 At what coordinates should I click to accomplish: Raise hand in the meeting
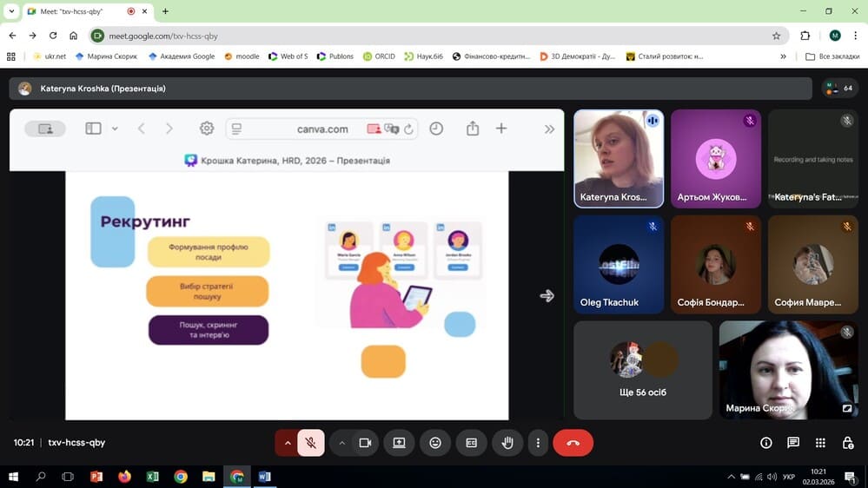pos(507,443)
